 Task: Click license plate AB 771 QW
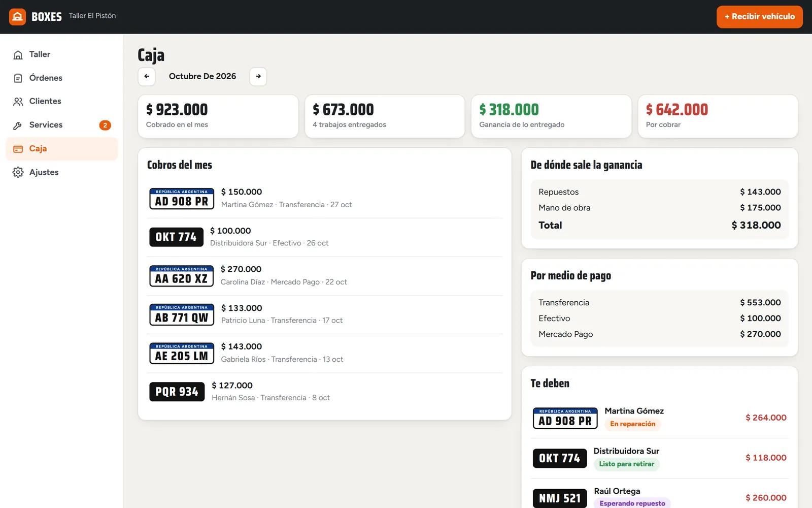click(182, 314)
